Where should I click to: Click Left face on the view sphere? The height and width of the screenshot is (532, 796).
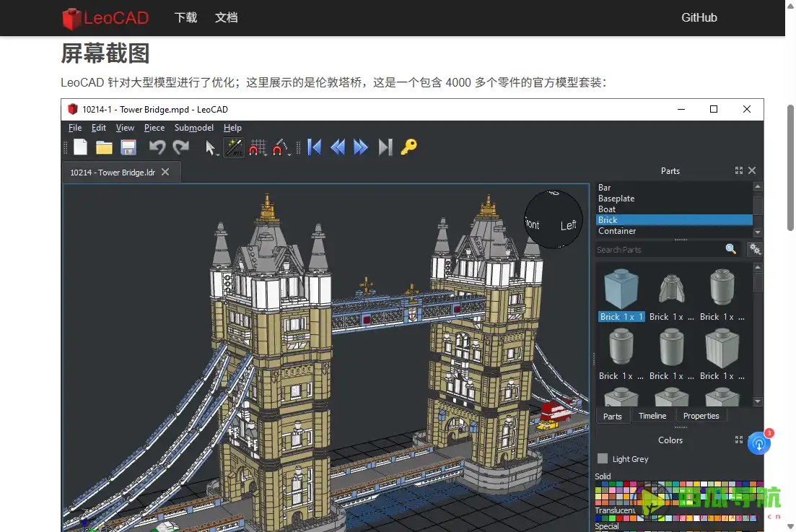click(x=568, y=225)
